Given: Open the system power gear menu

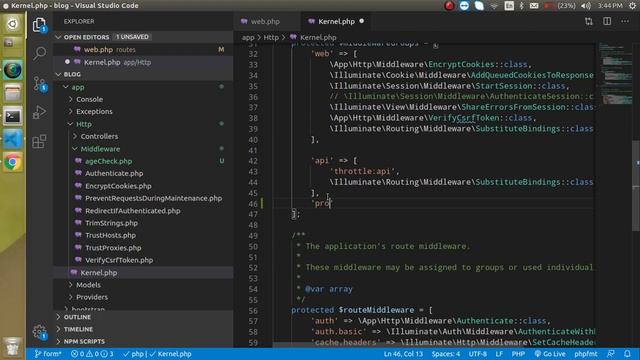Looking at the screenshot, I should pyautogui.click(x=632, y=6).
